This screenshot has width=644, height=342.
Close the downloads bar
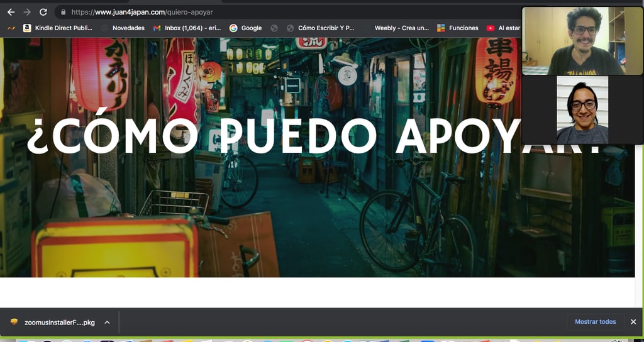633,322
